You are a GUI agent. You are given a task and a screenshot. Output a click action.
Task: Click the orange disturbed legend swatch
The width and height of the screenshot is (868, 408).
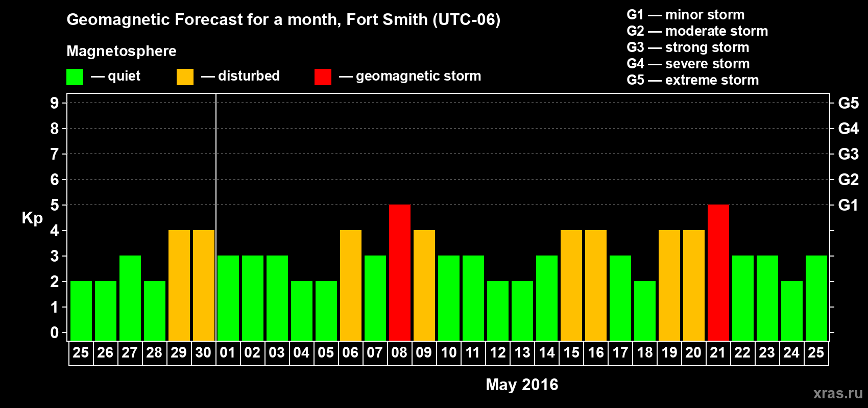(185, 77)
